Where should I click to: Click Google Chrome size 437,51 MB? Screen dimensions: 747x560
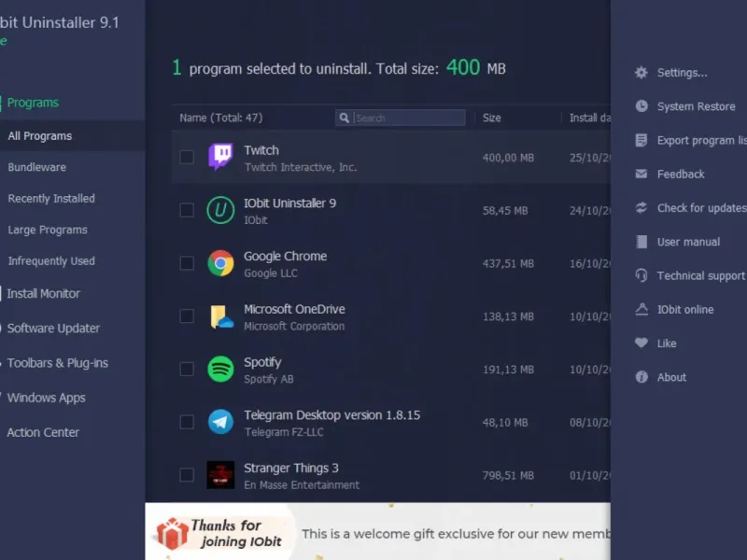click(x=508, y=263)
